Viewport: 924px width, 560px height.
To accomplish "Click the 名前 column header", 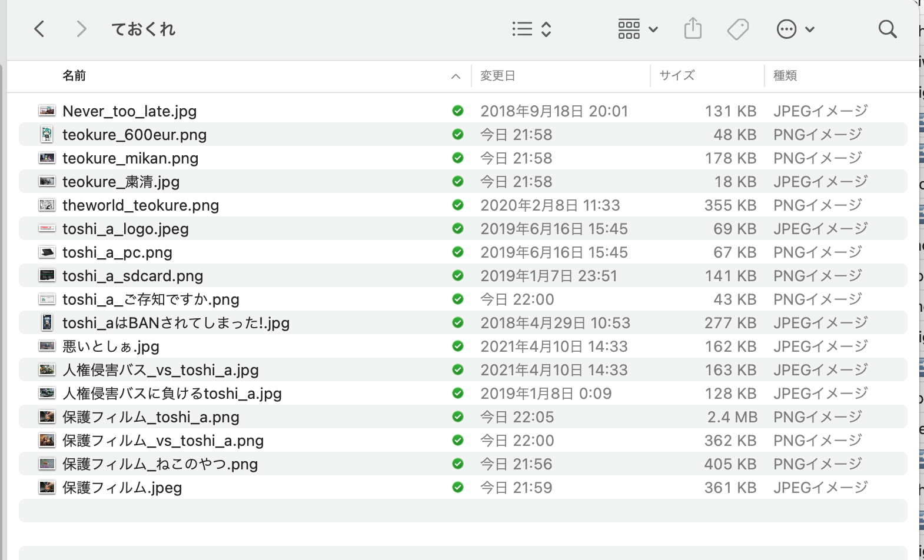I will pos(74,75).
